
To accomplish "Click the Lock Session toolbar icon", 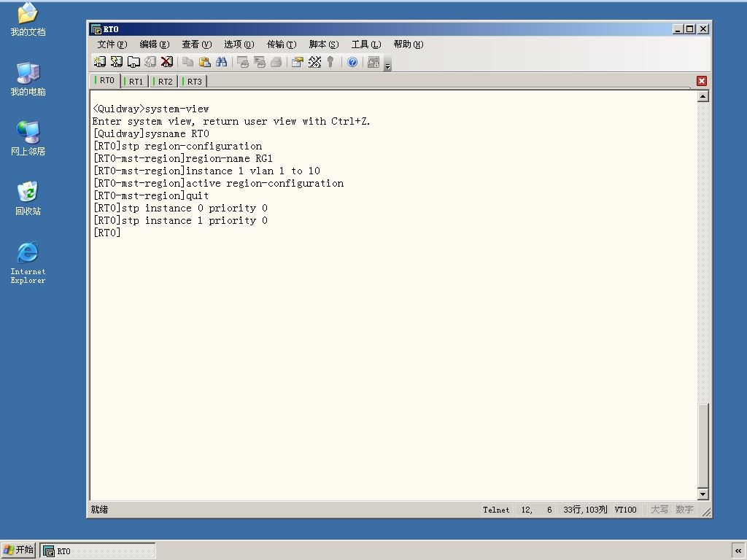I will [x=373, y=62].
